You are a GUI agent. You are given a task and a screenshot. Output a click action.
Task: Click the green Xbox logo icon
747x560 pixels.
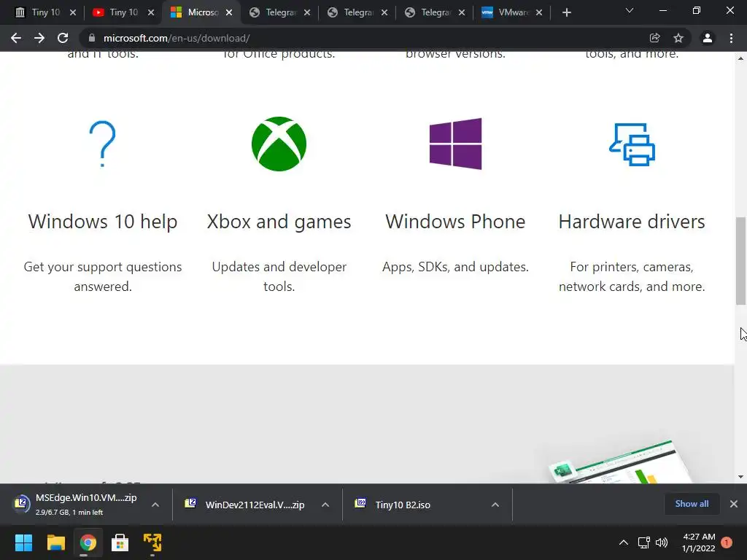click(279, 144)
